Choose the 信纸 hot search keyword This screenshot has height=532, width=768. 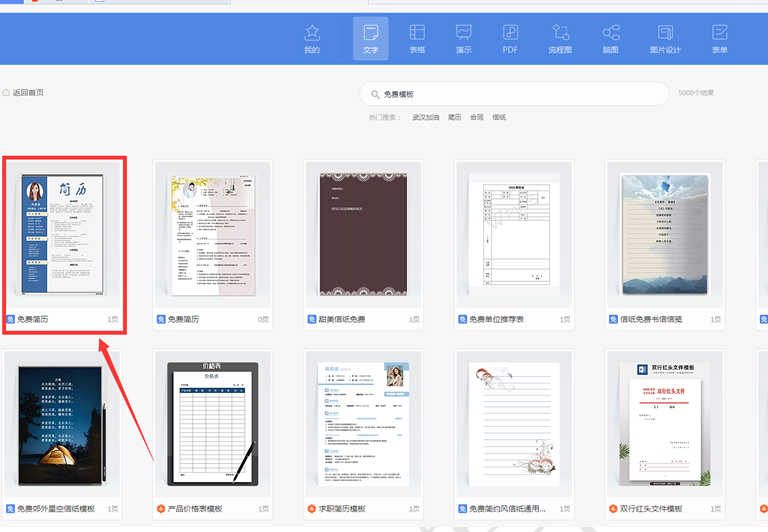pyautogui.click(x=499, y=117)
